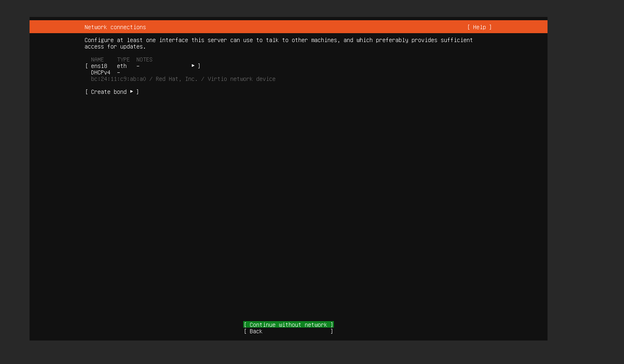624x364 pixels.
Task: Click the eth type value for ens18
Action: (122, 66)
